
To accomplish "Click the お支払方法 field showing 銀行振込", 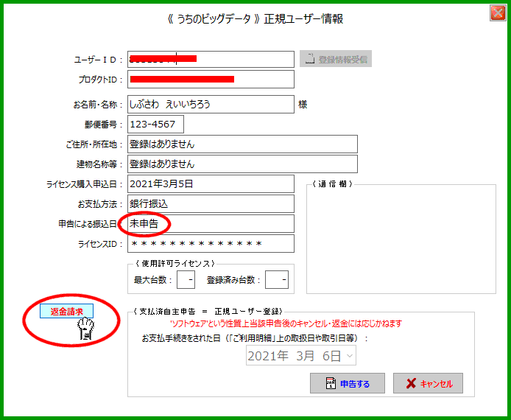I will coord(211,204).
